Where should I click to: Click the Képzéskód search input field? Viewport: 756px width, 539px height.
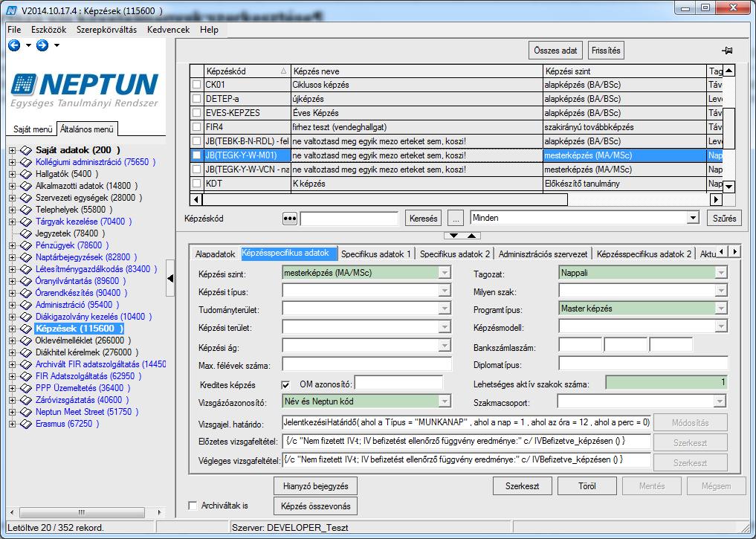(349, 219)
